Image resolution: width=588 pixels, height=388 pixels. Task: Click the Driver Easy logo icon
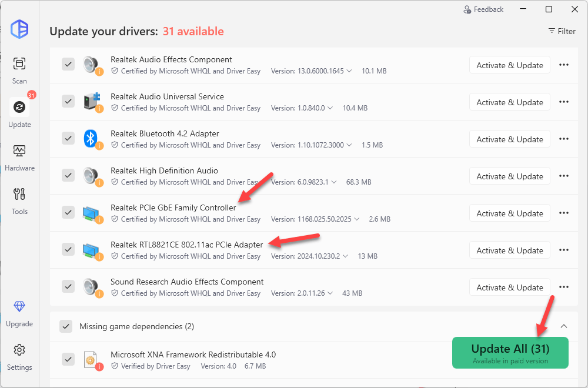click(x=19, y=29)
